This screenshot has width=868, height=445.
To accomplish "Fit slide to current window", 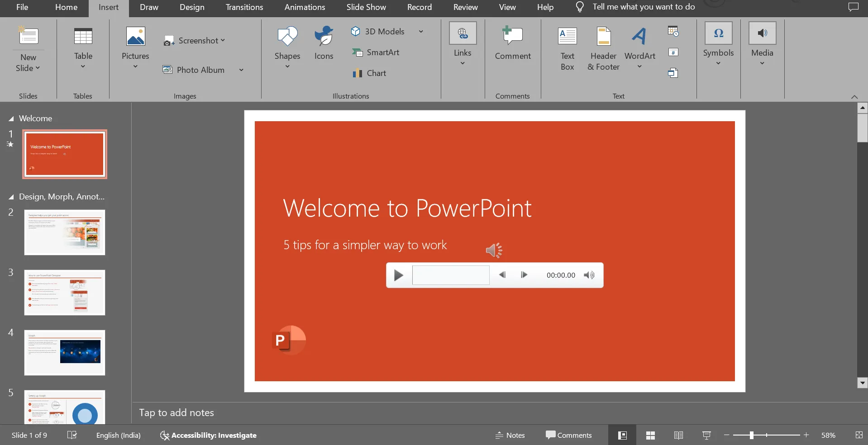I will coord(859,435).
